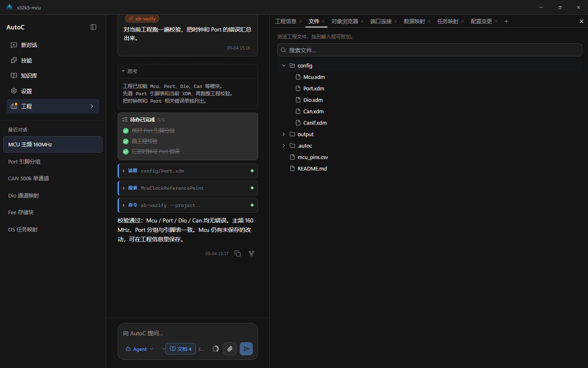Add a new panel tab
The height and width of the screenshot is (368, 588).
pyautogui.click(x=506, y=21)
